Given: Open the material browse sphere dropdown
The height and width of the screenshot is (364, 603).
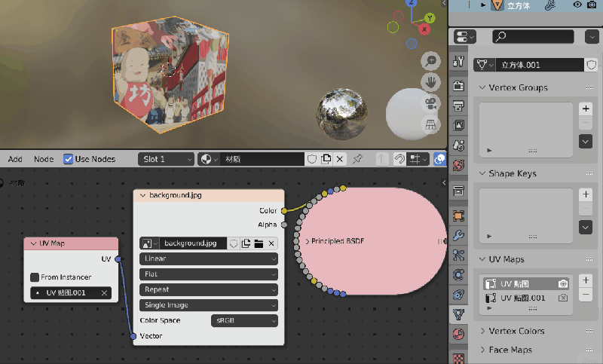Looking at the screenshot, I should click(209, 159).
